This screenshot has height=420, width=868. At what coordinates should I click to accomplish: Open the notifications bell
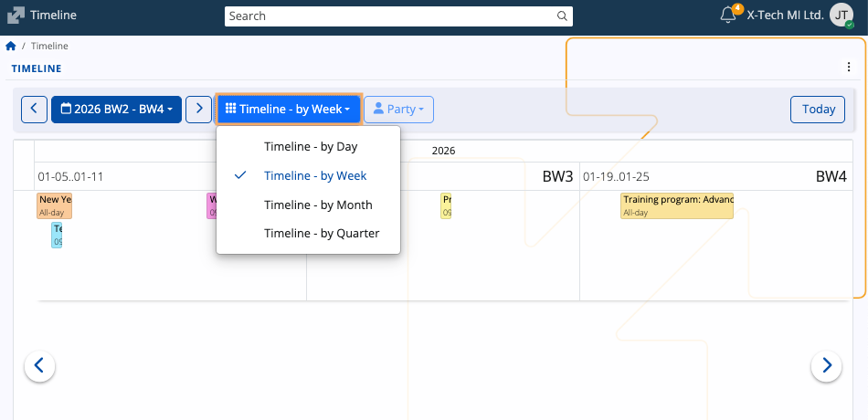[x=728, y=16]
